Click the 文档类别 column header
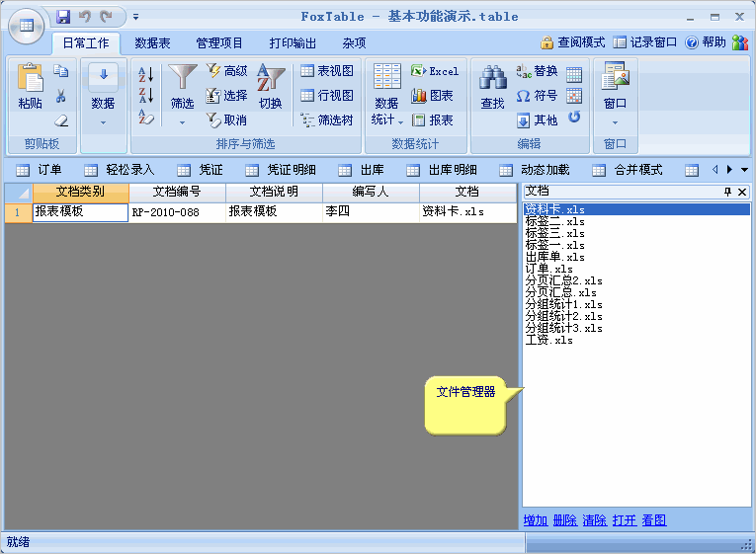This screenshot has width=756, height=554. coord(80,192)
